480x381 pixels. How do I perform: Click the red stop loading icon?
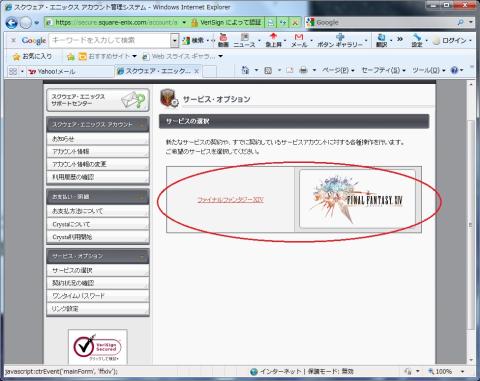pyautogui.click(x=295, y=23)
